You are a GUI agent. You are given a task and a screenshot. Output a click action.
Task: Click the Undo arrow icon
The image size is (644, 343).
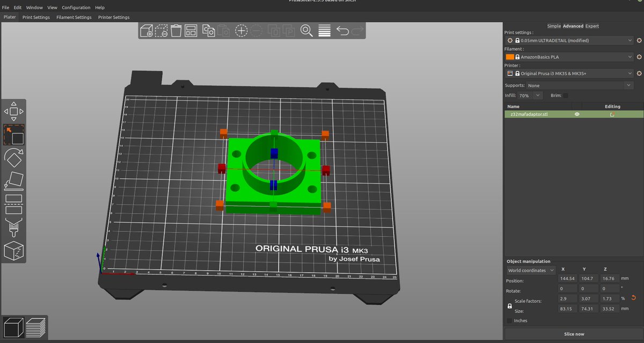[342, 31]
